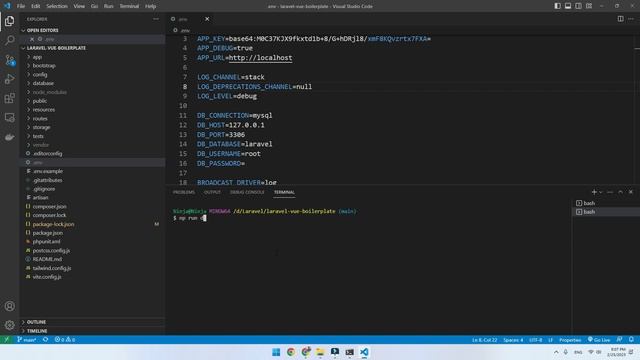The height and width of the screenshot is (360, 640).
Task: Change indentation via Spaces: 4
Action: 513,340
